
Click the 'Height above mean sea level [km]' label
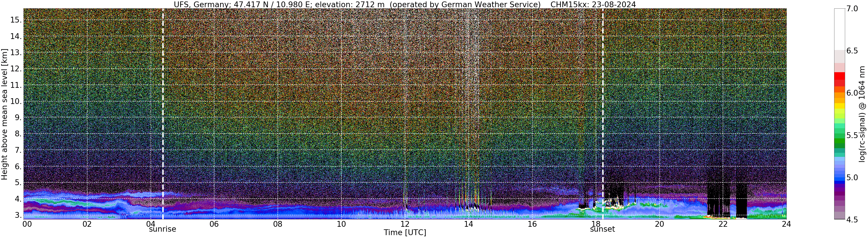click(x=4, y=114)
